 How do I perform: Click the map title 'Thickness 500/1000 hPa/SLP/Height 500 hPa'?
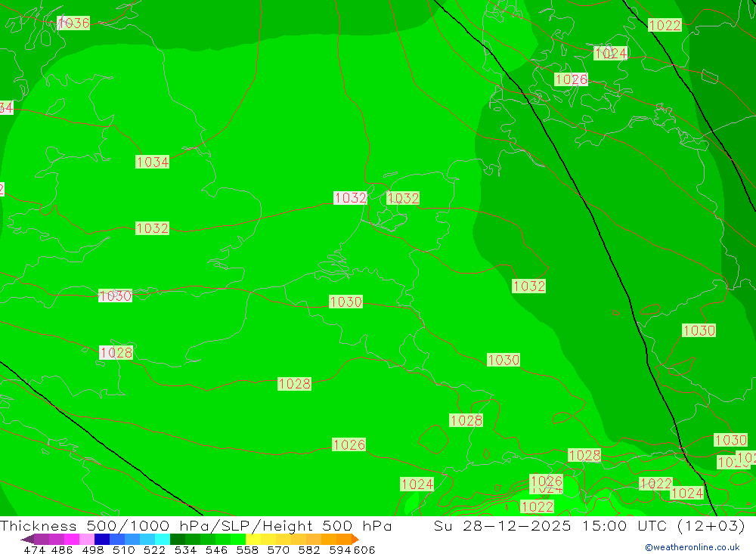click(x=196, y=525)
